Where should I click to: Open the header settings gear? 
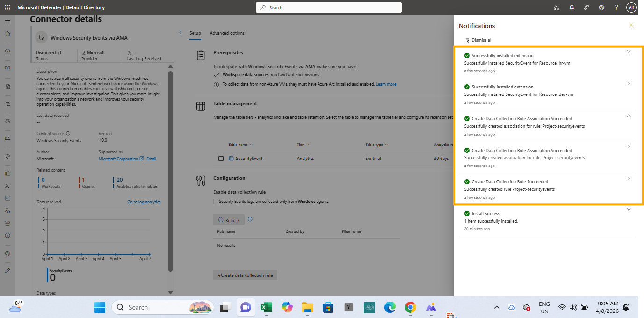[601, 7]
